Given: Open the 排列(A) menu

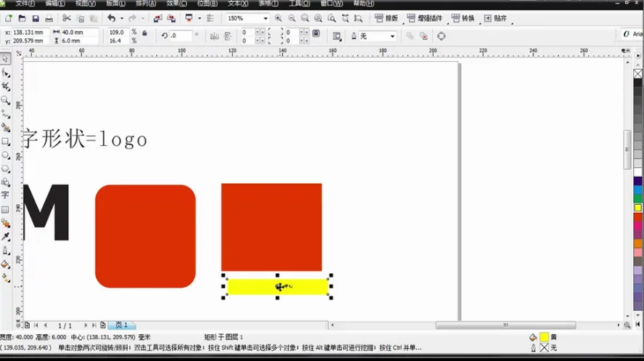Looking at the screenshot, I should point(146,4).
